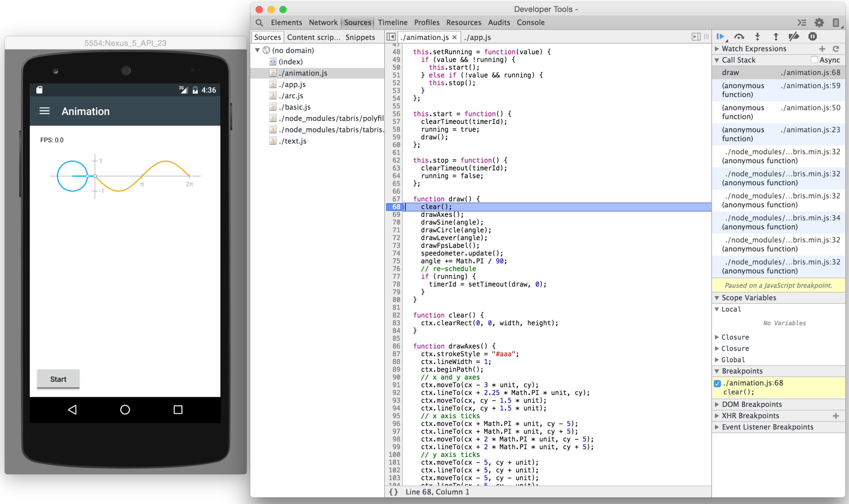
Task: Deactivate all breakpoints icon
Action: 794,37
